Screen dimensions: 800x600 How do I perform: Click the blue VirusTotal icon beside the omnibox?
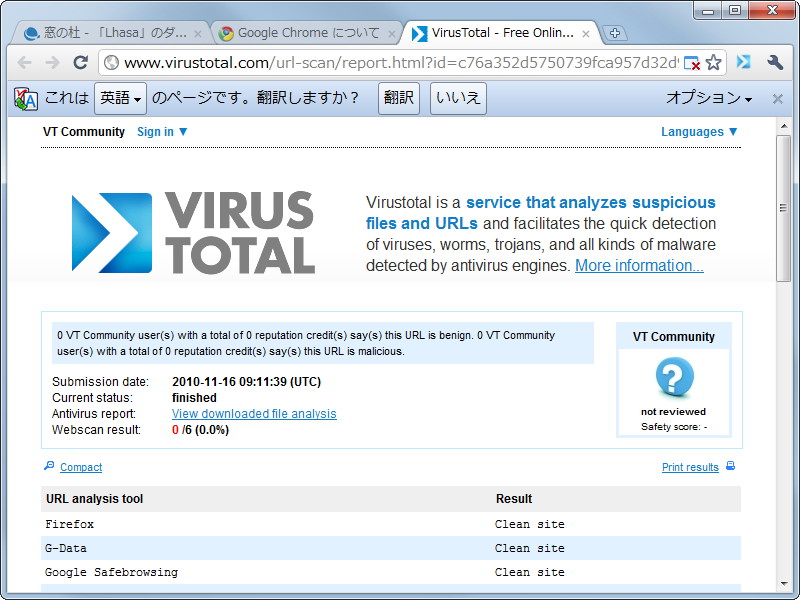(x=741, y=61)
